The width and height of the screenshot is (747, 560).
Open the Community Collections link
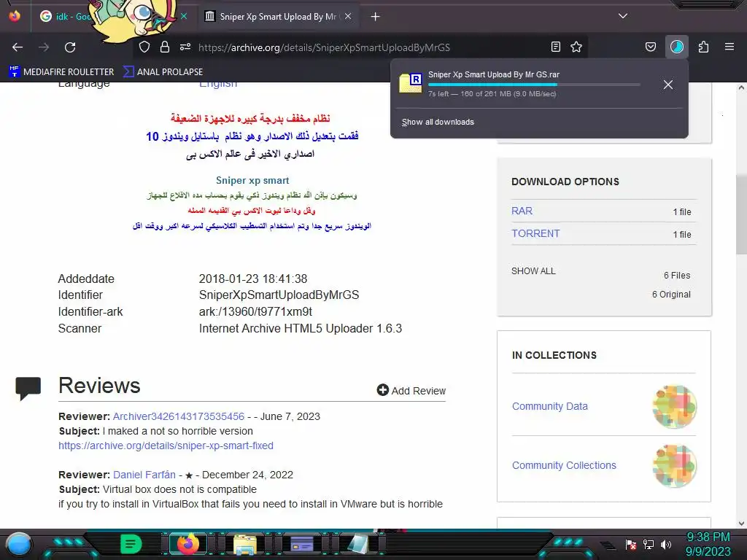[564, 465]
